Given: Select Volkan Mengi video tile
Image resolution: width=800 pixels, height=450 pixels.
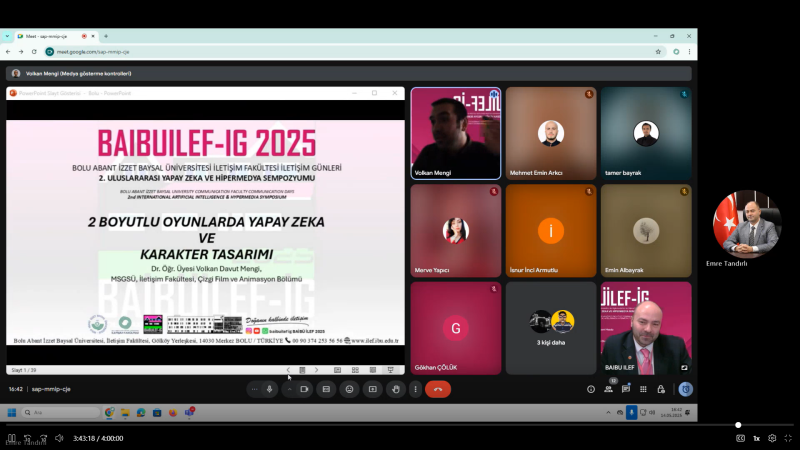Looking at the screenshot, I should tap(456, 133).
